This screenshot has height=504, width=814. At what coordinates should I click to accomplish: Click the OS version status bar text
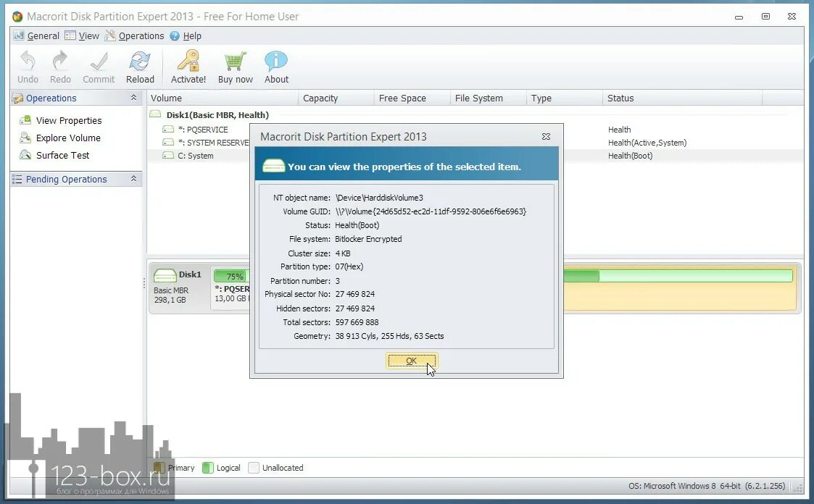(x=707, y=486)
